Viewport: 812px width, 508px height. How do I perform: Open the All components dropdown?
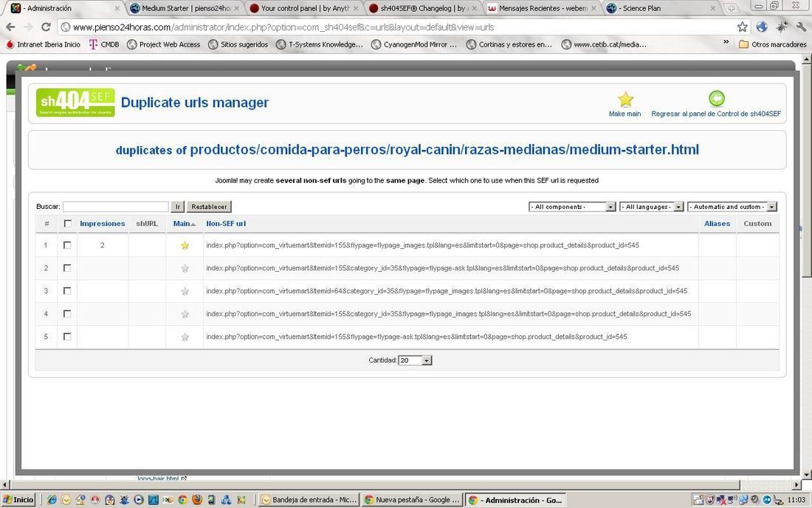571,207
